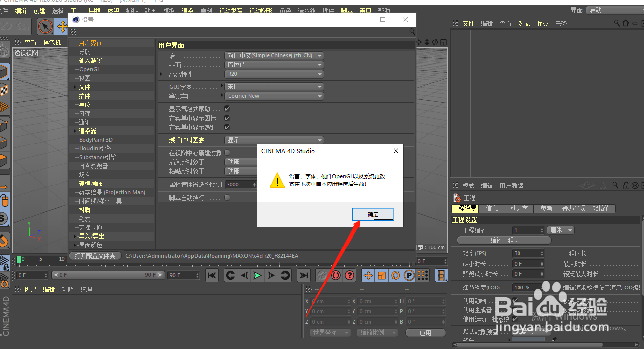Toggle point level animation dots icon
This screenshot has width=644, height=349.
(x=423, y=275)
